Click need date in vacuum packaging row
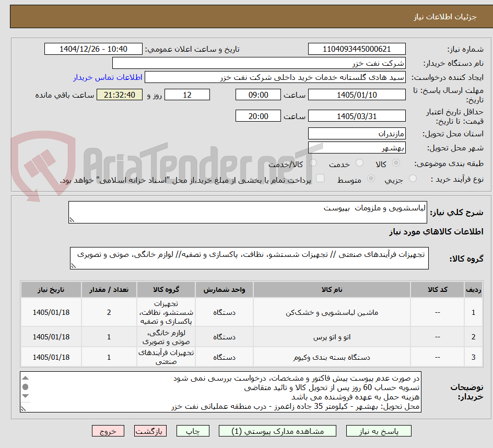The width and height of the screenshot is (493, 448). [51, 358]
